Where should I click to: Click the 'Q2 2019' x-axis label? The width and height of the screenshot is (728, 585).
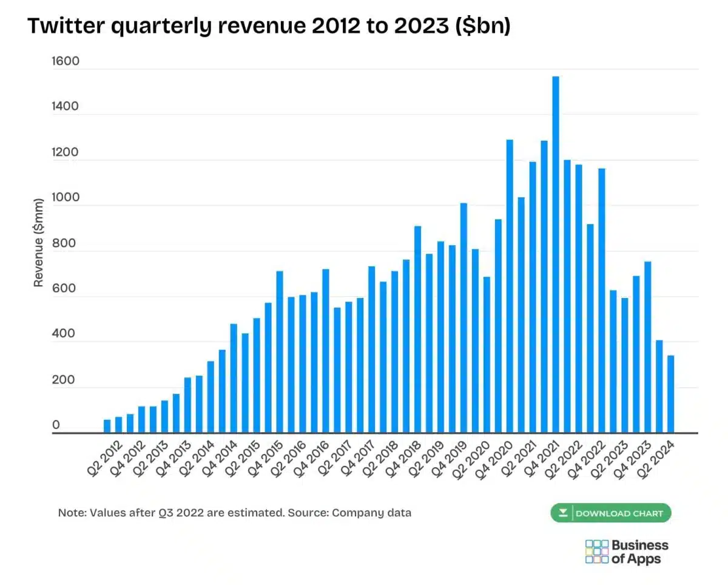pos(427,459)
